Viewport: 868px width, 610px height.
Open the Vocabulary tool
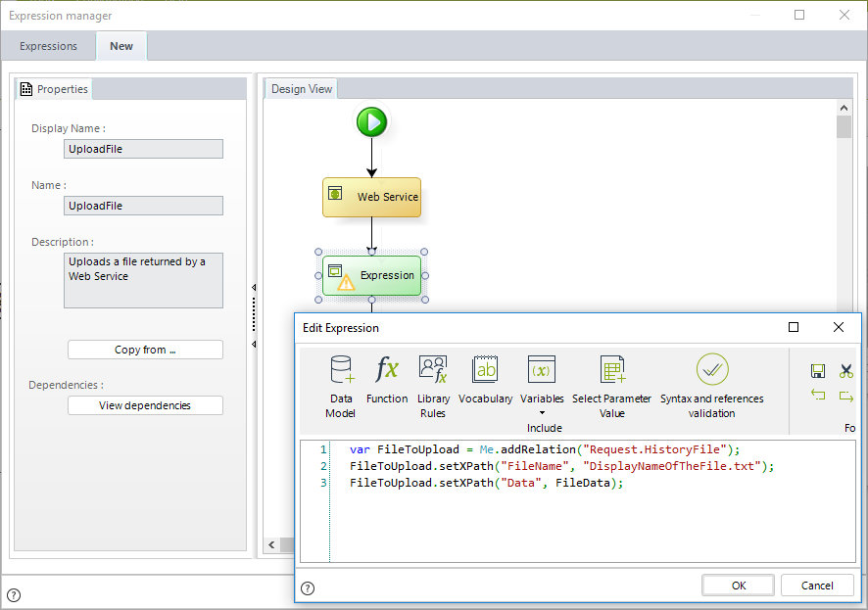pos(486,379)
